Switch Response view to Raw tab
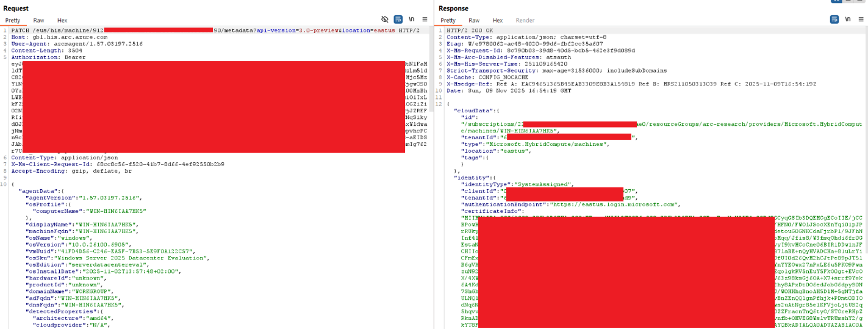 [474, 21]
